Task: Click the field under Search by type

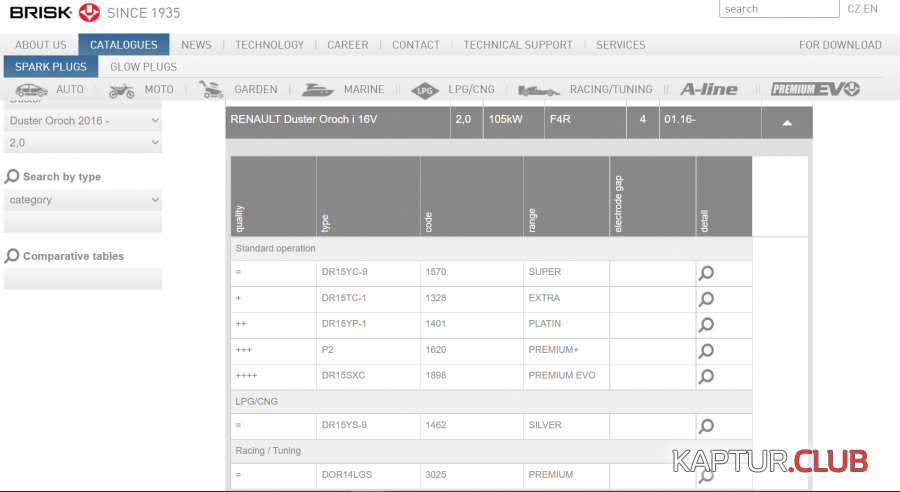Action: tap(83, 222)
